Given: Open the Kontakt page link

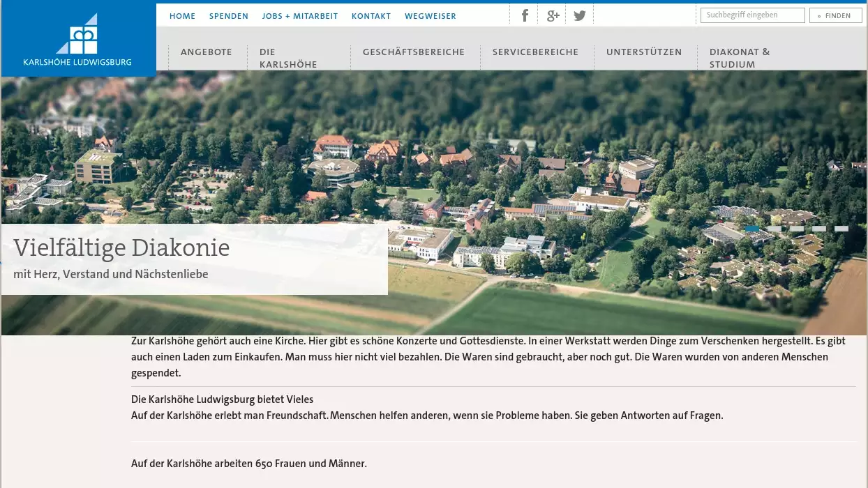Looking at the screenshot, I should click(371, 16).
